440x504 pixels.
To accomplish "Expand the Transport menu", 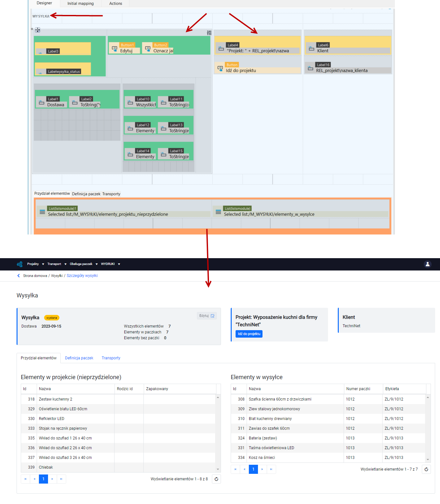I will pos(57,264).
